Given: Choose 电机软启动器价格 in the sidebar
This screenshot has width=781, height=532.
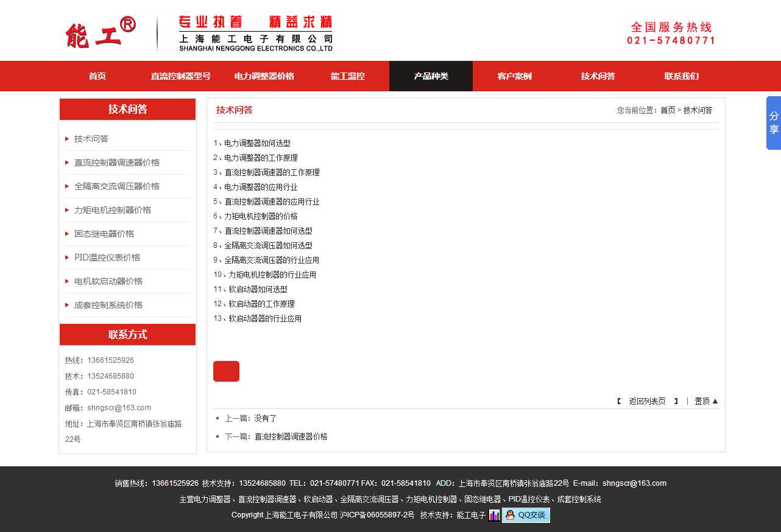Looking at the screenshot, I should (x=108, y=281).
